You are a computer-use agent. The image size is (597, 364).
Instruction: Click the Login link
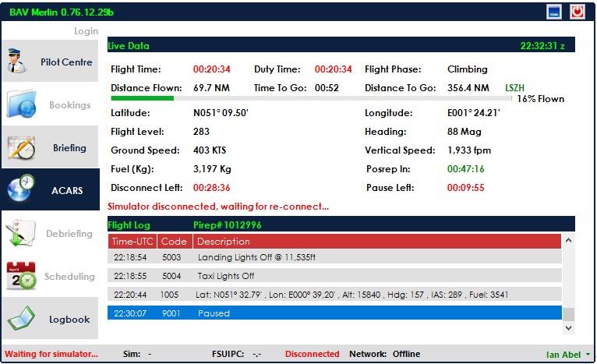tap(86, 31)
